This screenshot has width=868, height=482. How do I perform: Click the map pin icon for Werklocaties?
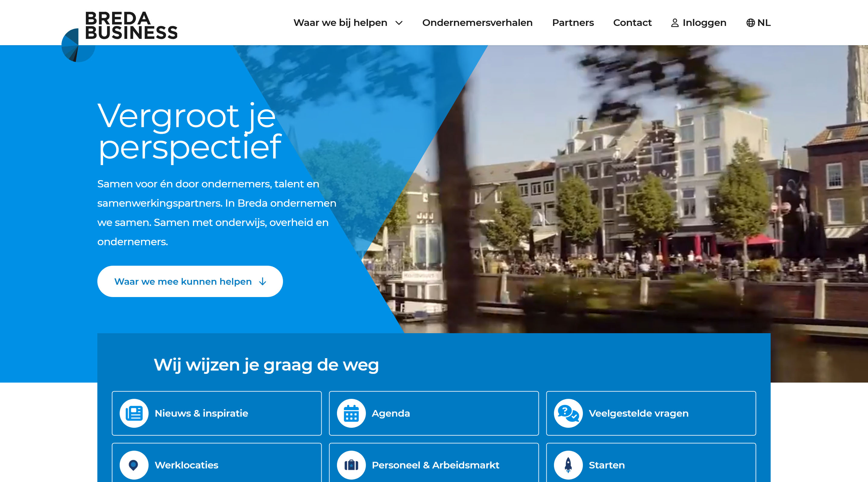pyautogui.click(x=134, y=465)
